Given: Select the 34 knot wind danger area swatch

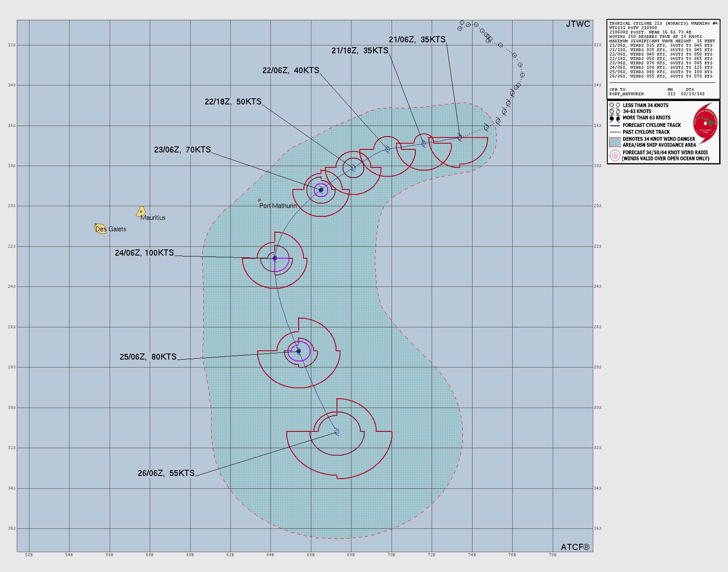Looking at the screenshot, I should point(615,142).
